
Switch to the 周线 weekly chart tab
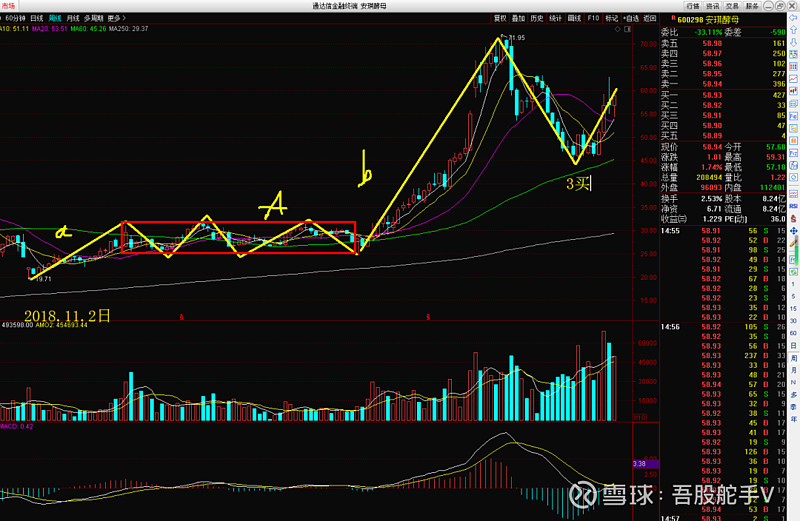(x=55, y=18)
